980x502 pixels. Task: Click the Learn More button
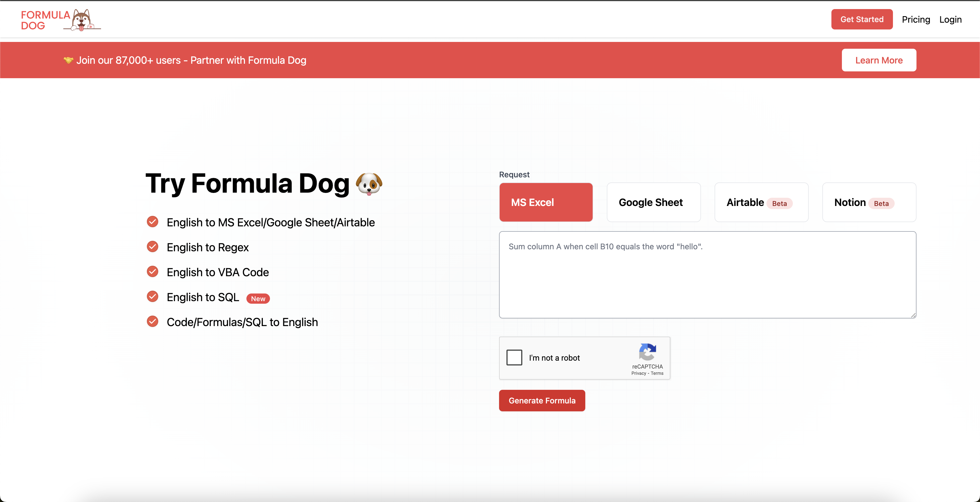coord(879,60)
